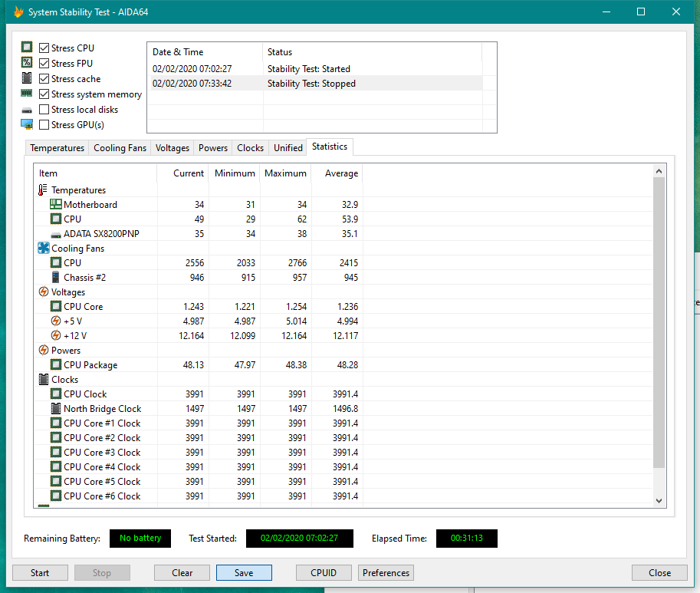Image resolution: width=700 pixels, height=593 pixels.
Task: Click the Save button
Action: click(244, 573)
